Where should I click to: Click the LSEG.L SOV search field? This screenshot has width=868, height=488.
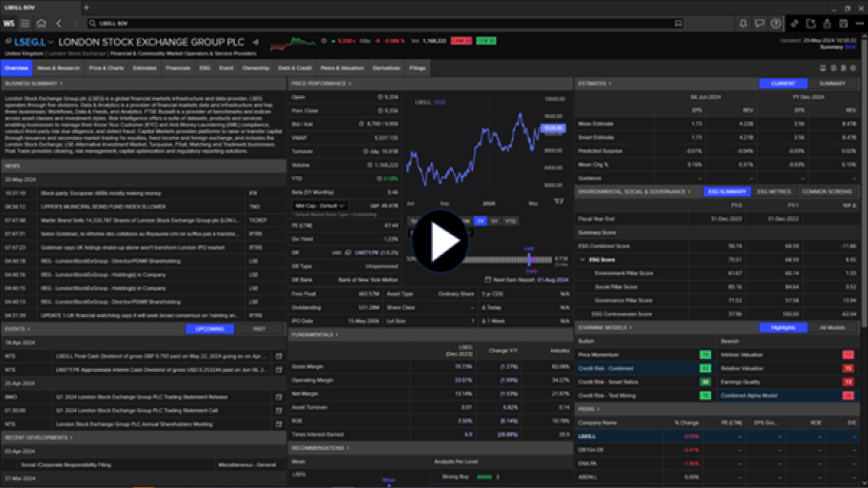pos(383,24)
